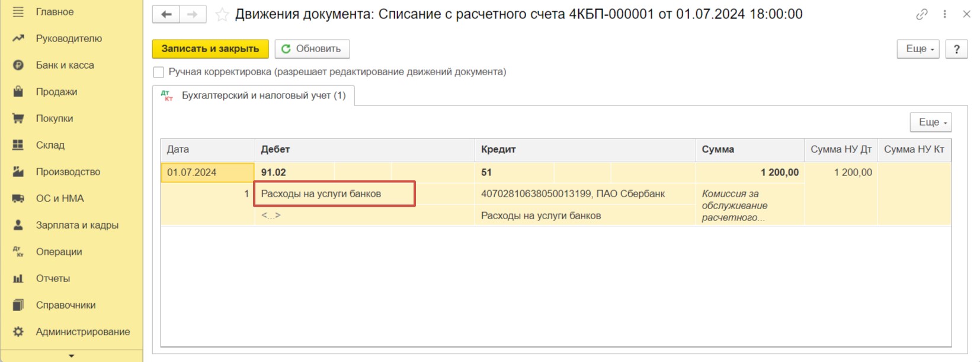The height and width of the screenshot is (362, 980).
Task: Expand the table Еще dropdown menu
Action: coord(931,122)
